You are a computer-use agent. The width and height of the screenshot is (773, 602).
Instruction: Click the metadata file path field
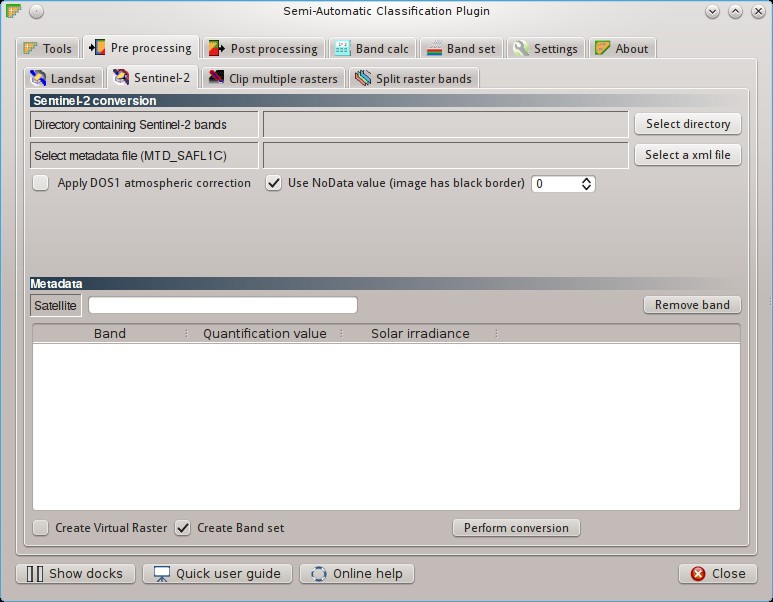[446, 155]
